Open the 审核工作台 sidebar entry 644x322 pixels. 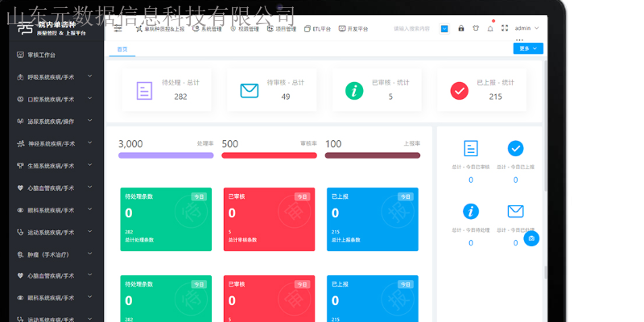coord(56,55)
